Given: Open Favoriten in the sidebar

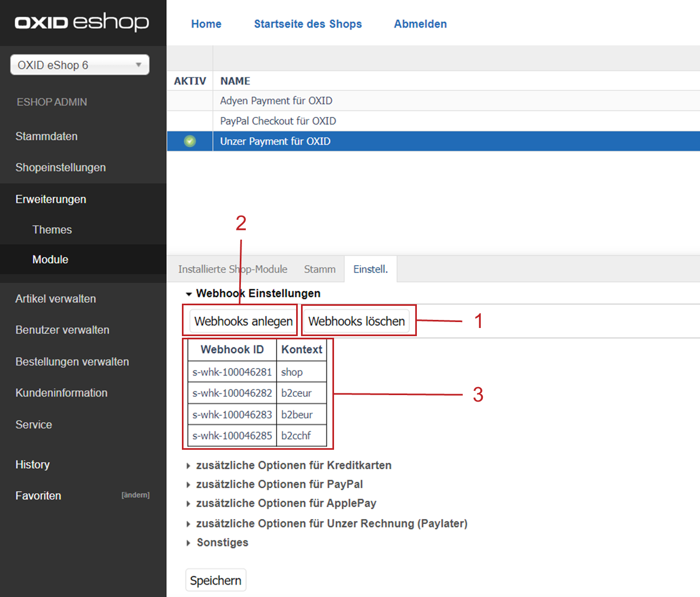Looking at the screenshot, I should [x=38, y=496].
